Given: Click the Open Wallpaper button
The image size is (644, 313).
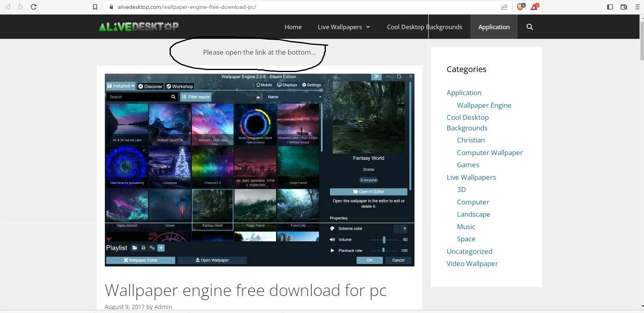Looking at the screenshot, I should [x=212, y=260].
